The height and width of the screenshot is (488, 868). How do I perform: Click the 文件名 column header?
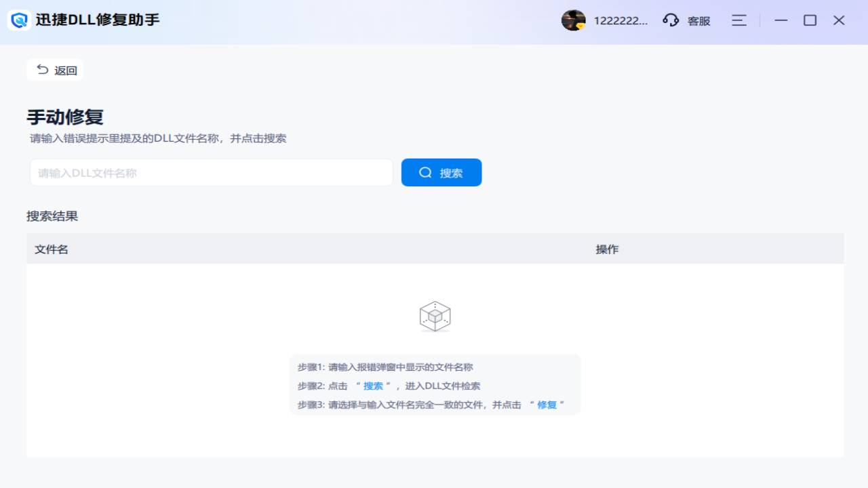pyautogui.click(x=52, y=249)
